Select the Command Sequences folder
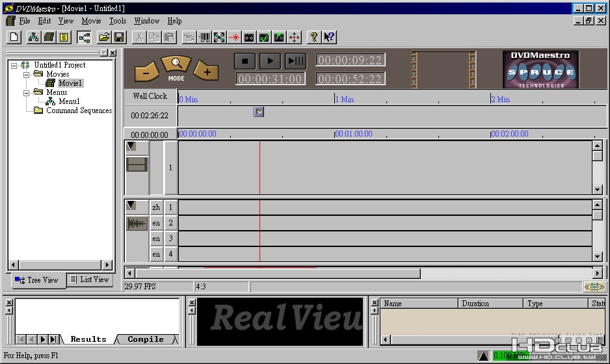The height and width of the screenshot is (364, 610). click(79, 110)
